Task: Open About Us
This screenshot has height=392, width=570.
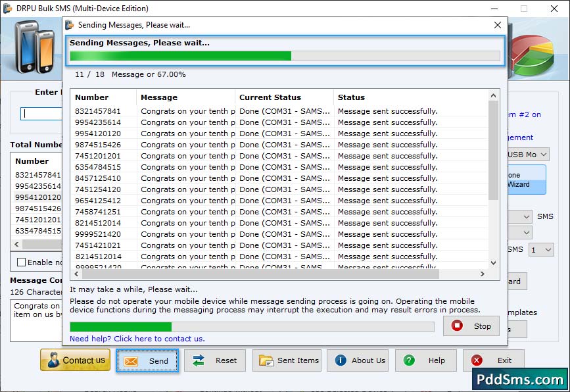Action: coord(358,360)
